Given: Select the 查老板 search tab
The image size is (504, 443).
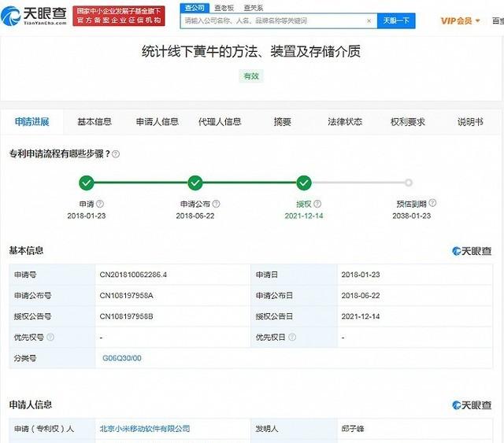Looking at the screenshot, I should coord(224,8).
